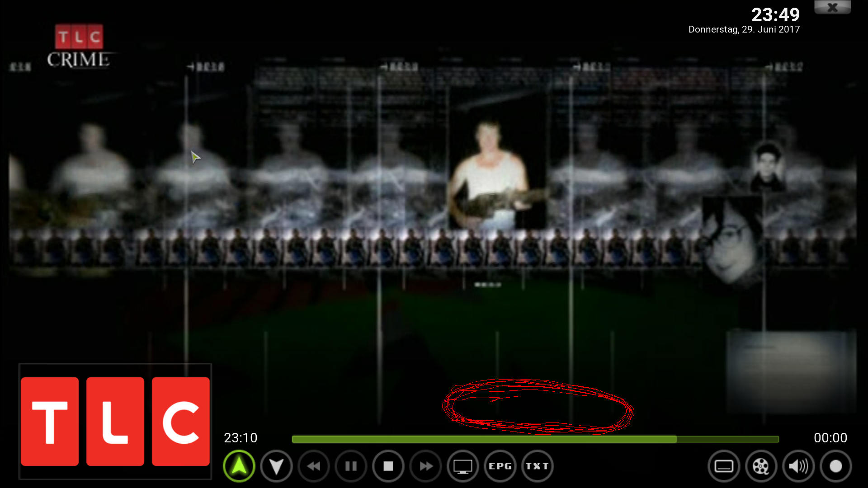Click the programme end time 00:00
The width and height of the screenshot is (868, 488).
click(x=830, y=438)
